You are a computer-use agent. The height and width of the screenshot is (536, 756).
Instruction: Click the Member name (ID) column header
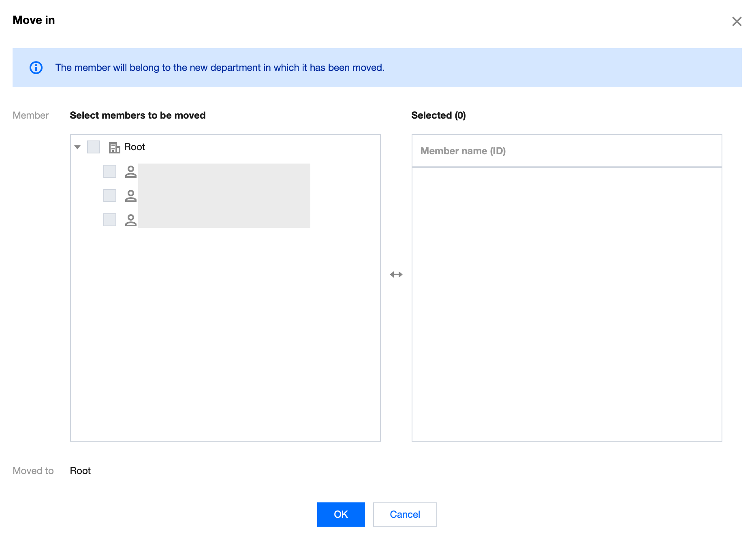tap(463, 151)
